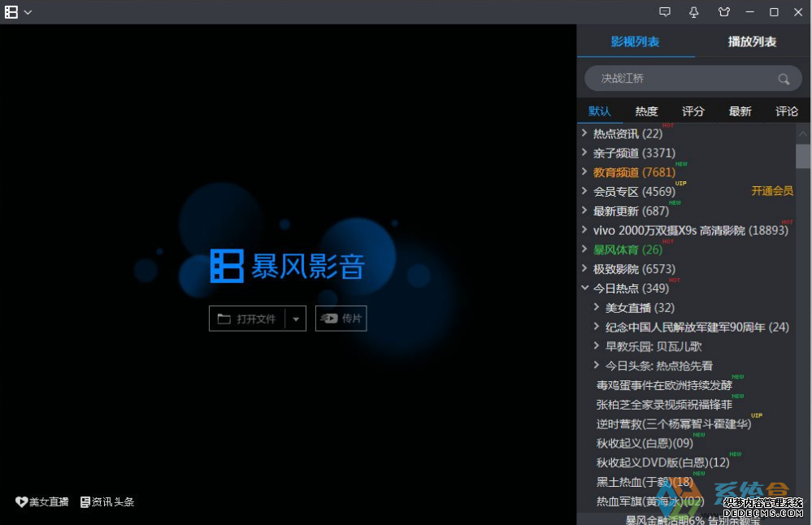This screenshot has height=525, width=812.
Task: Click the heart icon beside 美女直播 bottom left
Action: pos(21,501)
